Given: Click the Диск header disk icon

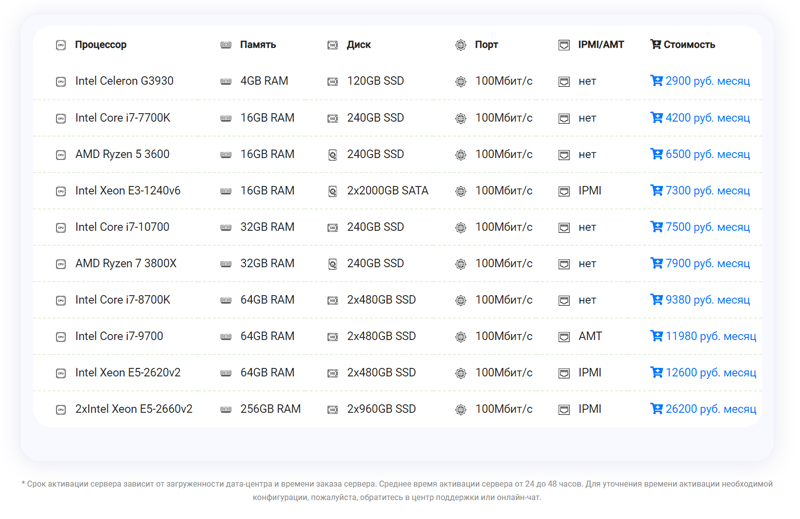Looking at the screenshot, I should tap(332, 45).
